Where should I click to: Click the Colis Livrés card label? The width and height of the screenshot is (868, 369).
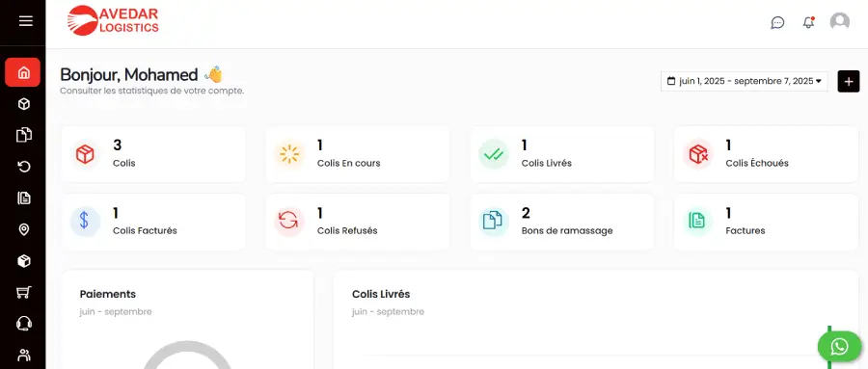pyautogui.click(x=547, y=163)
